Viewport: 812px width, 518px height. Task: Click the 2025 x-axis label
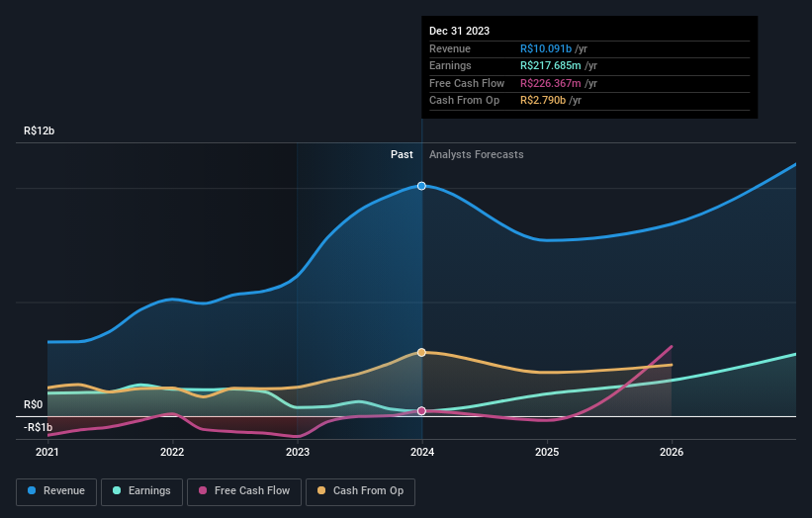pos(547,452)
